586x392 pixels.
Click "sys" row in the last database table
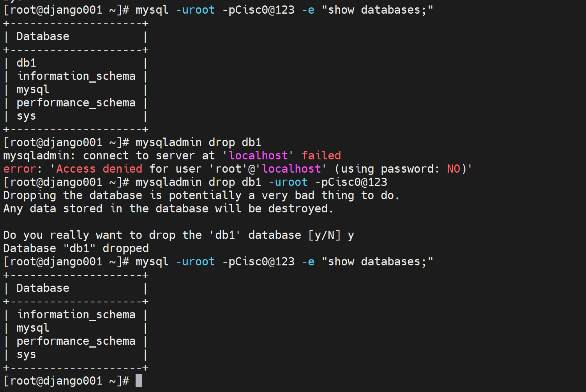point(26,354)
